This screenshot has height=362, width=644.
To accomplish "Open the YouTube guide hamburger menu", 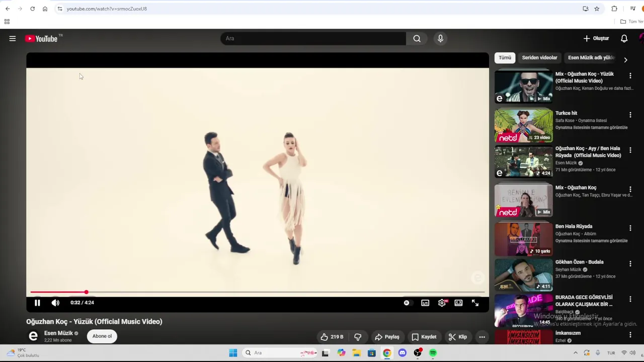I will [13, 39].
